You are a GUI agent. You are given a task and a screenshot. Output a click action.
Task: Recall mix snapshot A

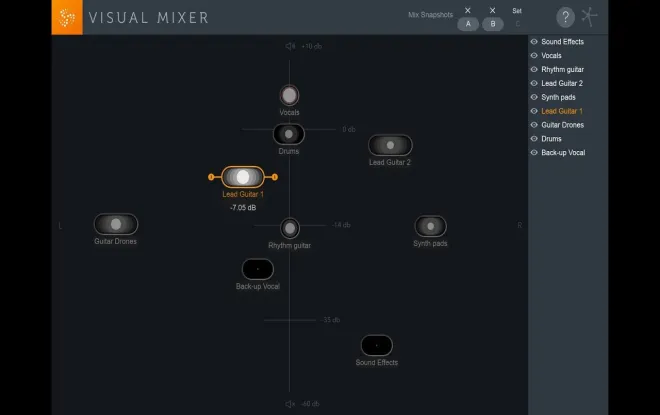[468, 24]
